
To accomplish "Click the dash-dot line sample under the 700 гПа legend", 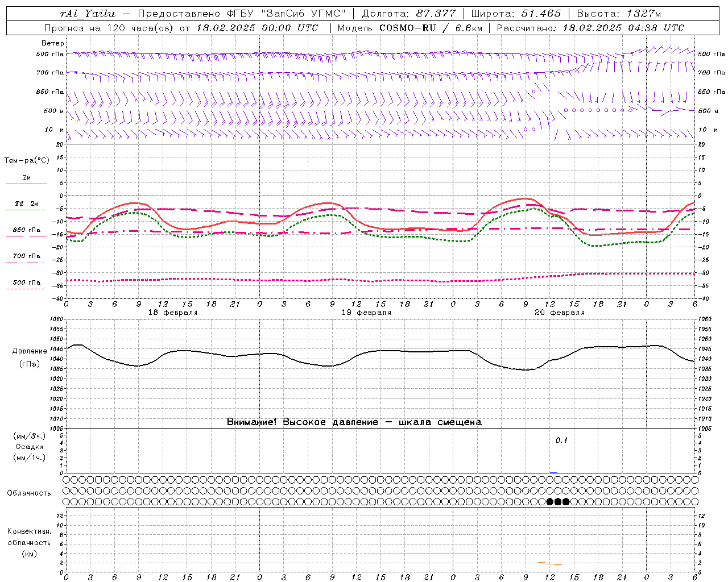I will pyautogui.click(x=26, y=263).
